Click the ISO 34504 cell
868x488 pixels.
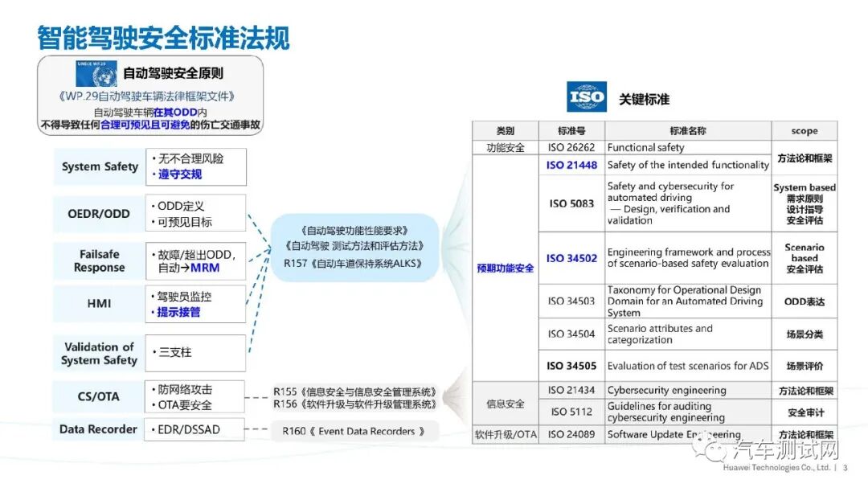tap(572, 334)
